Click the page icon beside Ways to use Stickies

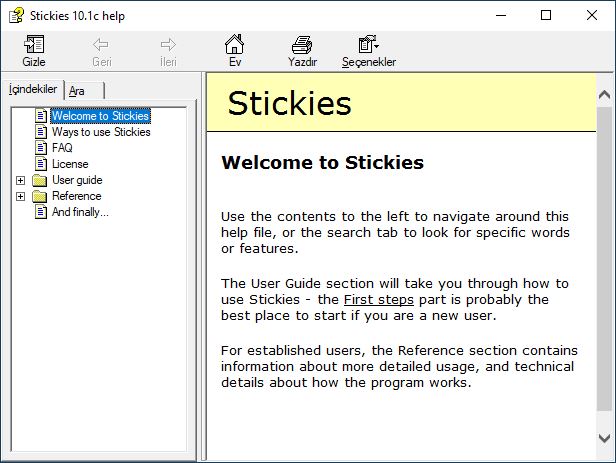point(41,132)
